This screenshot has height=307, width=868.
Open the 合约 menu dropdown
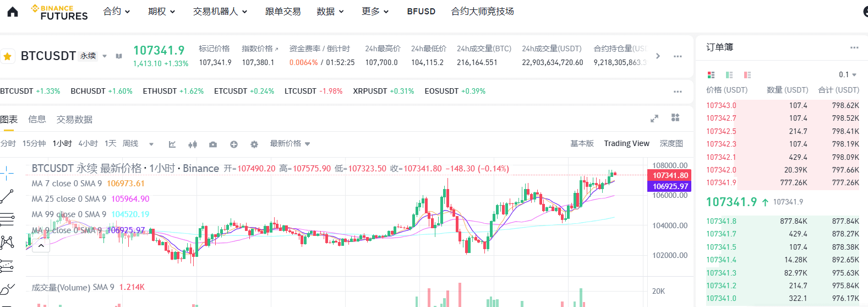coord(117,11)
